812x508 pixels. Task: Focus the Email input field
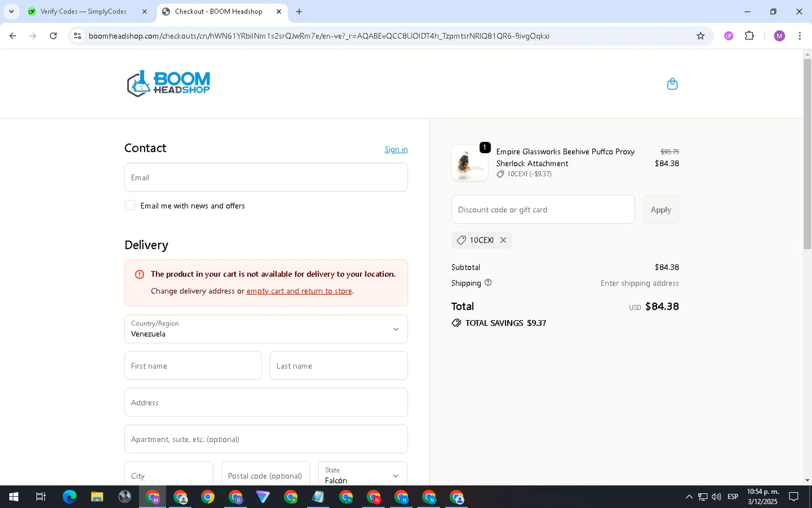(x=266, y=177)
